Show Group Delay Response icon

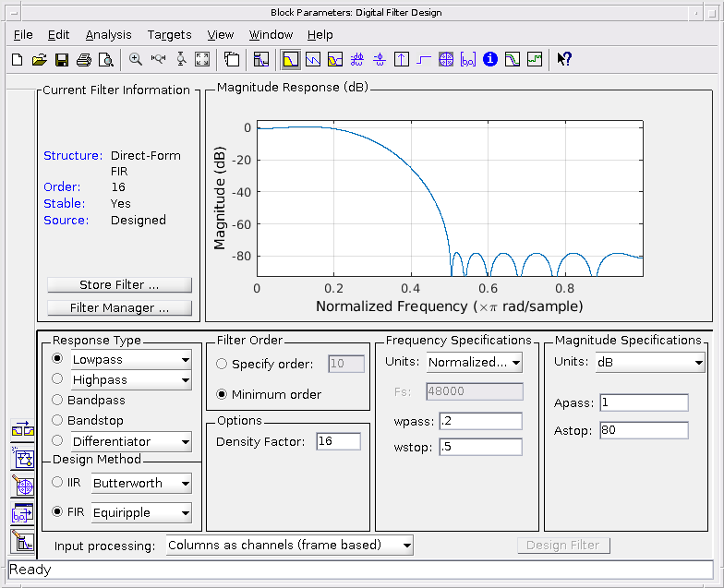[x=356, y=59]
